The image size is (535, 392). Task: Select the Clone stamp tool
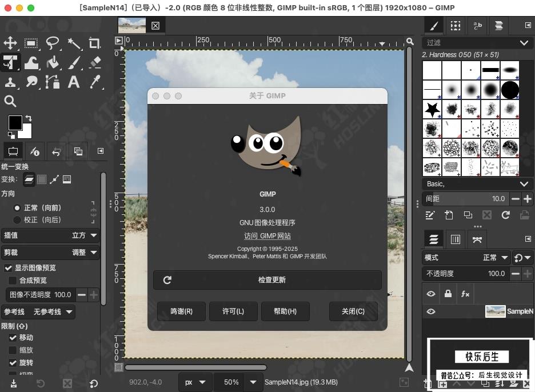pos(10,82)
